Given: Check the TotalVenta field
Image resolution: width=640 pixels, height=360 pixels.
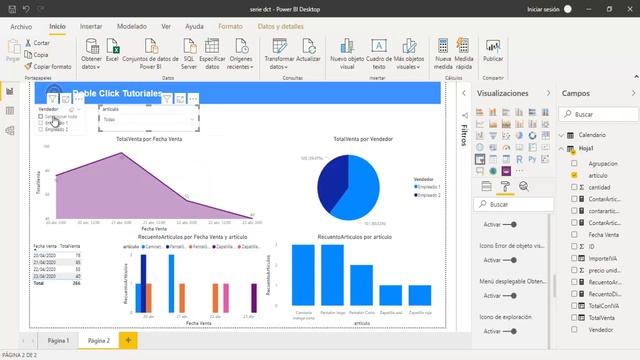Looking at the screenshot, I should coord(574,318).
